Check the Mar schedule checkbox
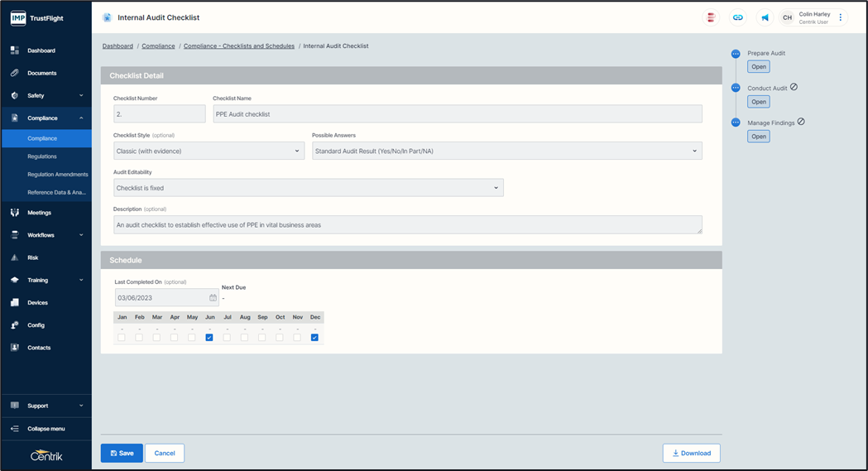Screen dimensions: 868x471 156,337
